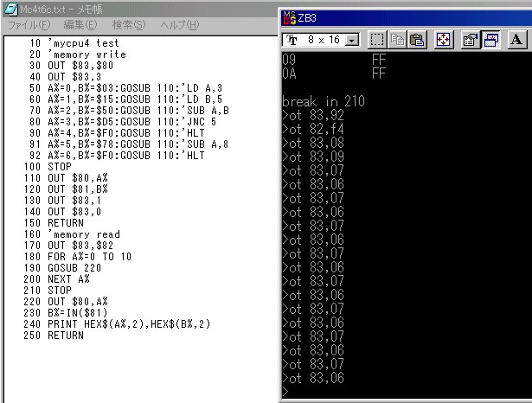
Task: Click the Paste clipboard icon
Action: coord(416,40)
